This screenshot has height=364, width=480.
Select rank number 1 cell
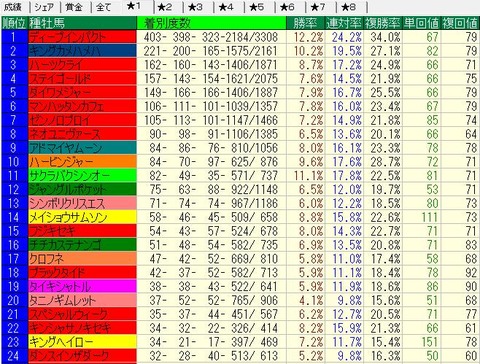click(14, 37)
